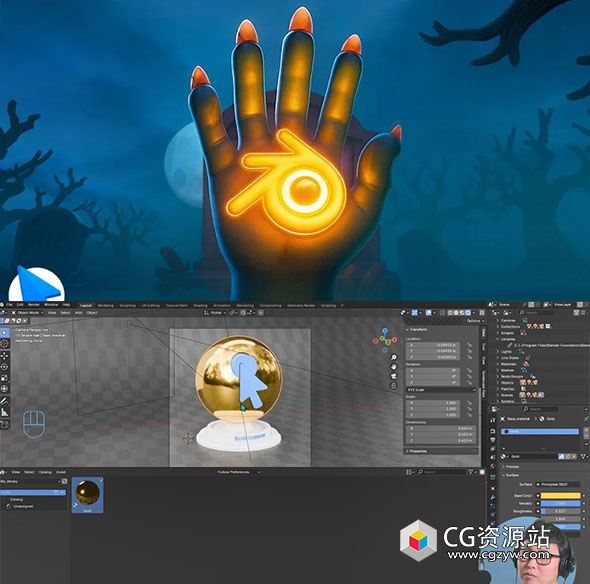This screenshot has width=590, height=584.
Task: Adjust the Metallic slider
Action: pyautogui.click(x=560, y=503)
